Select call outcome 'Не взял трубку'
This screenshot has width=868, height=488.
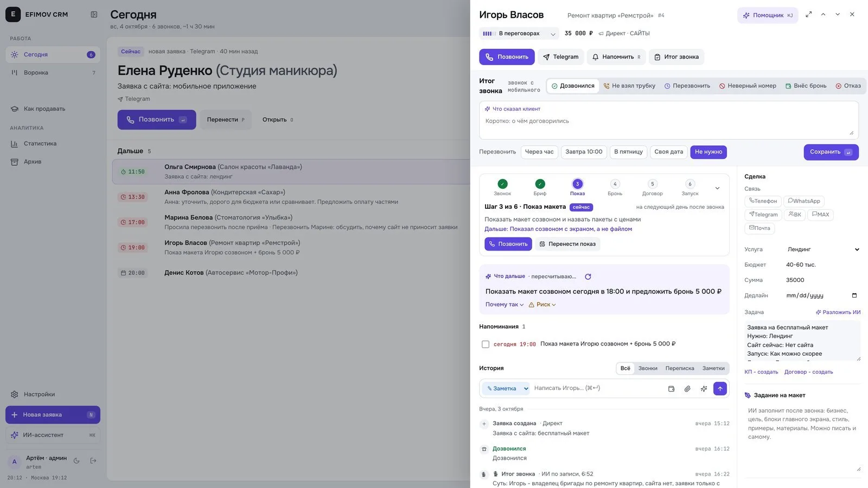(629, 86)
